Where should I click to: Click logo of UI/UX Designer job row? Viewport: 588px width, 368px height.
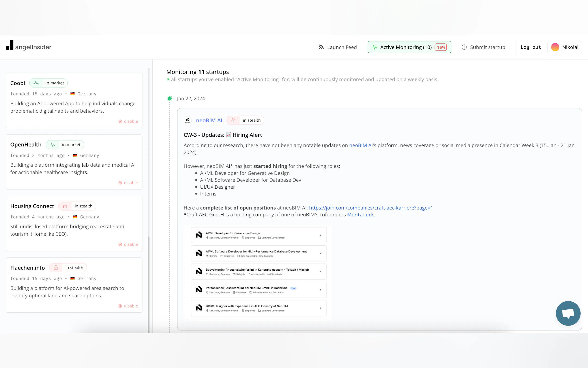click(199, 308)
